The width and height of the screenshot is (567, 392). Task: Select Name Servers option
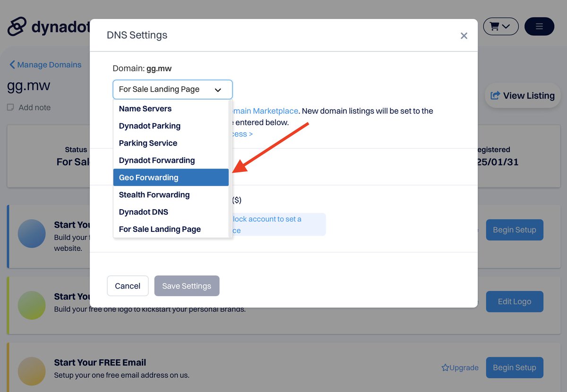click(x=171, y=109)
